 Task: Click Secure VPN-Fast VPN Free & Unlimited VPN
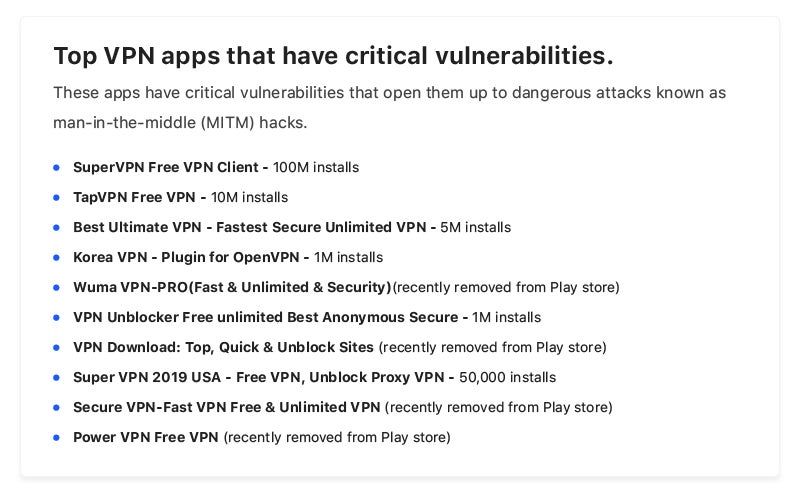(x=226, y=408)
